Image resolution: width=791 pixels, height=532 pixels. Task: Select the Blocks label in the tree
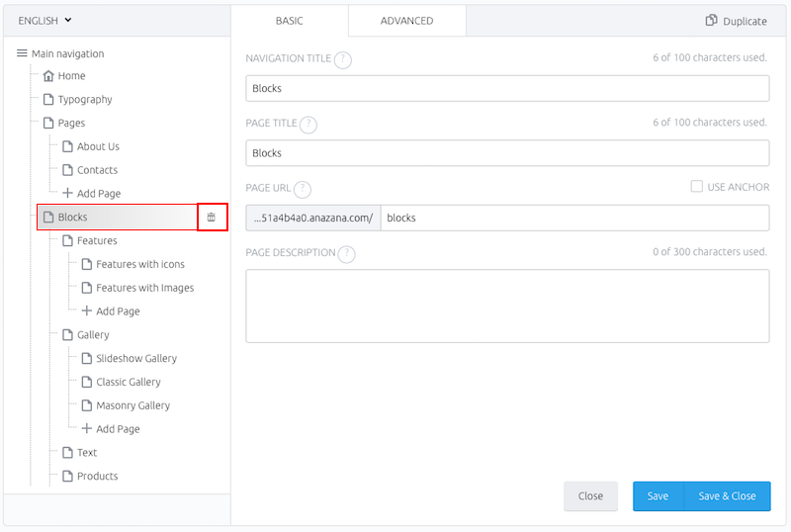72,217
